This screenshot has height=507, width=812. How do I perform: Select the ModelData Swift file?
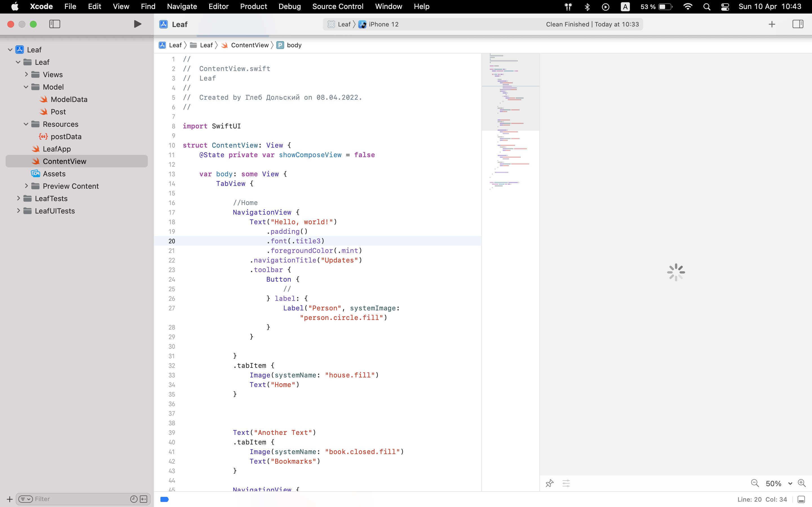coord(69,99)
